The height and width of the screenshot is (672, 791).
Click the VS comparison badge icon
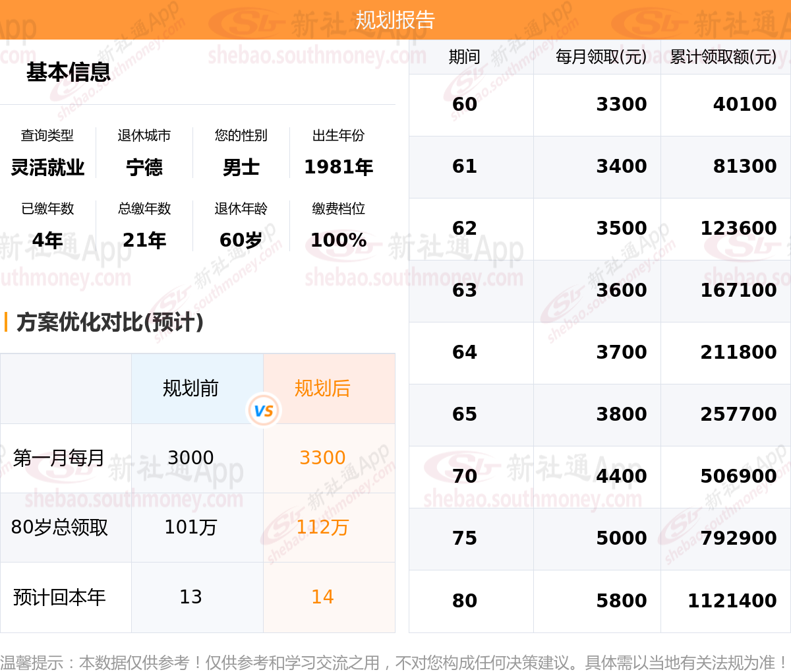click(264, 411)
